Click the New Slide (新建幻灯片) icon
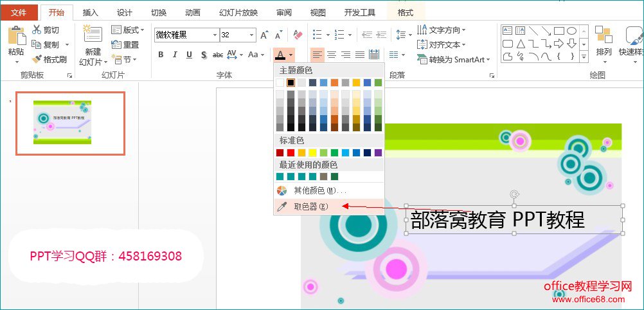 [93, 36]
